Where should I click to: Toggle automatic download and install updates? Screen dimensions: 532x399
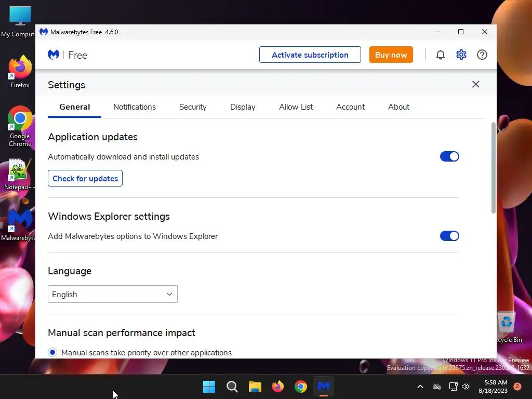coord(449,156)
